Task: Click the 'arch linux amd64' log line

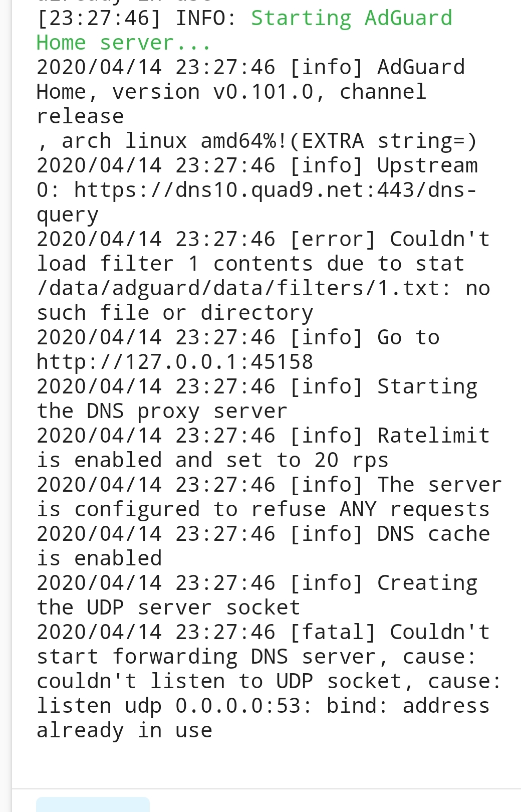Action: coord(257,141)
